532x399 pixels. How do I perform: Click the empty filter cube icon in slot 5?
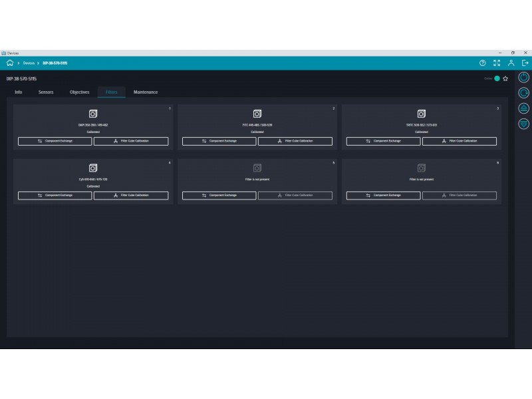point(257,168)
